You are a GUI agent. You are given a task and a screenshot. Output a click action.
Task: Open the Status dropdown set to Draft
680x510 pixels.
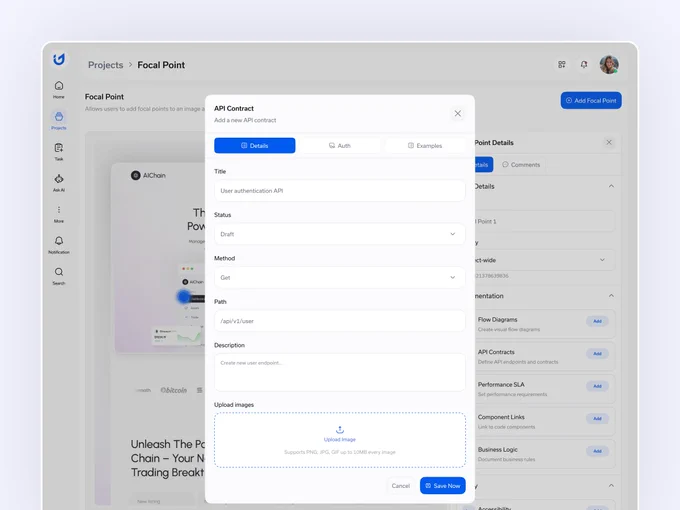pos(340,234)
